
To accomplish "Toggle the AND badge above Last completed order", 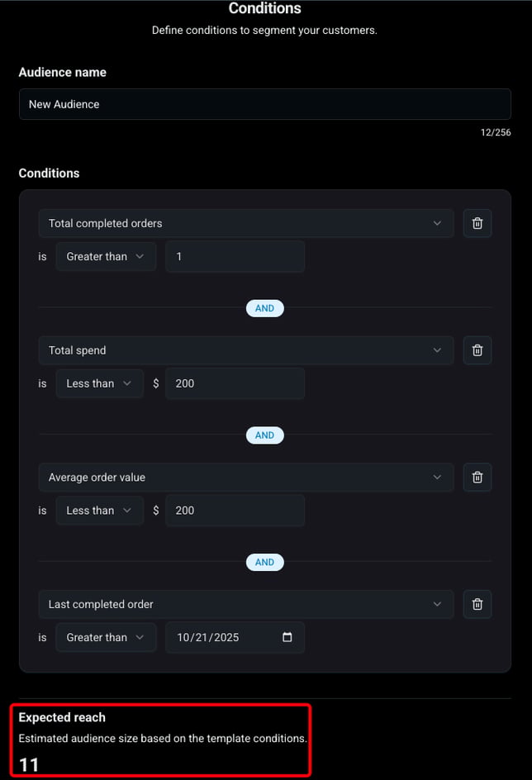I will [x=265, y=562].
